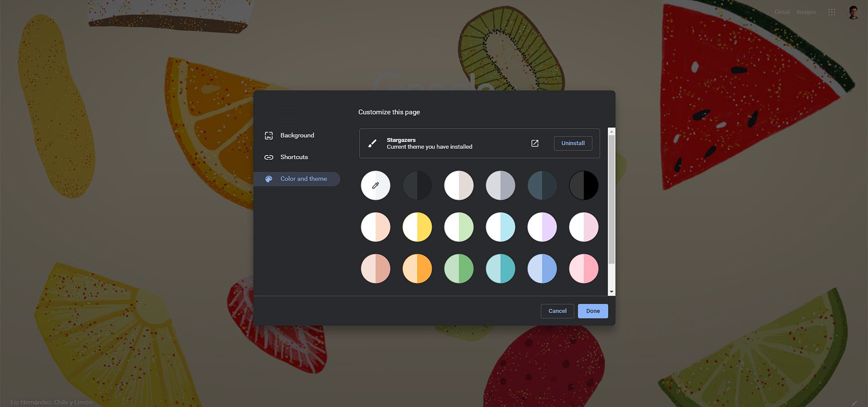Click the Shortcuts link icon in sidebar
Screen dimensions: 868x407
coord(269,157)
